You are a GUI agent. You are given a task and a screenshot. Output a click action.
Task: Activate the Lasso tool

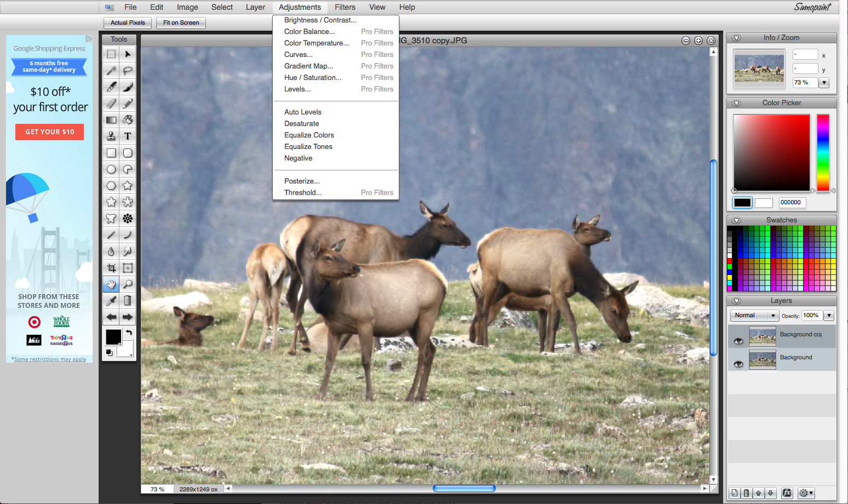(x=127, y=70)
